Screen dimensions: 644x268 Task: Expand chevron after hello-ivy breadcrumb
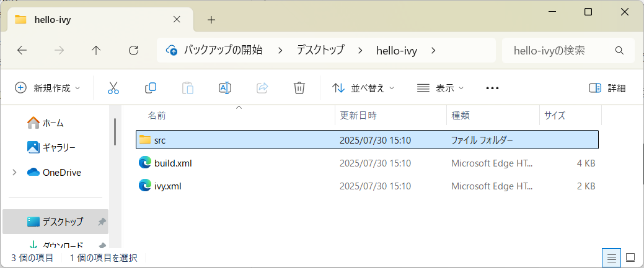(433, 51)
